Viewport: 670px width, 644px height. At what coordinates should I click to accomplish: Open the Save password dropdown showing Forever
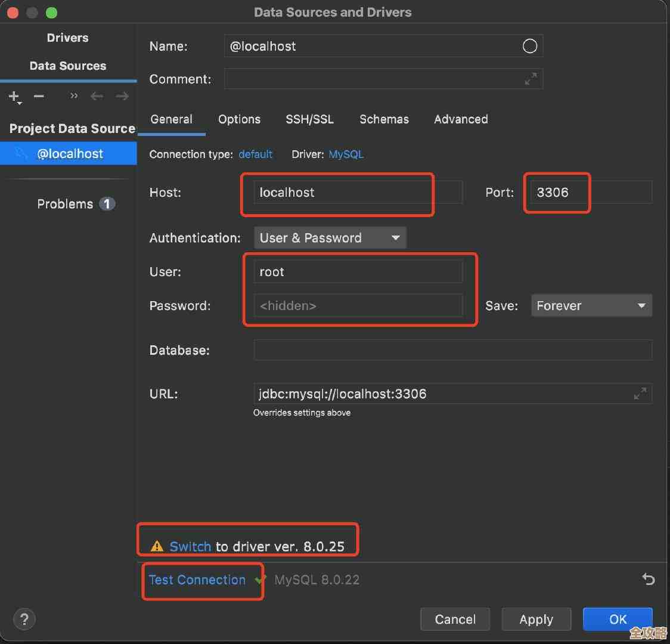pos(591,306)
